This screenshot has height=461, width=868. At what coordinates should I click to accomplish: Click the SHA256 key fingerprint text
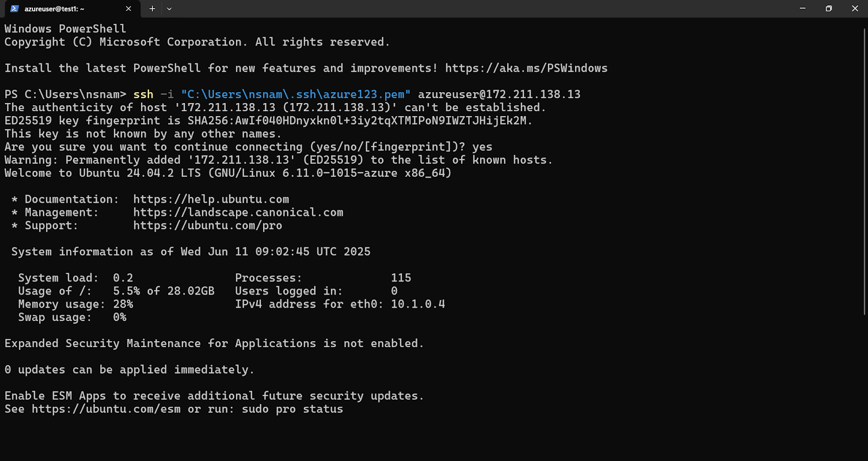[356, 120]
